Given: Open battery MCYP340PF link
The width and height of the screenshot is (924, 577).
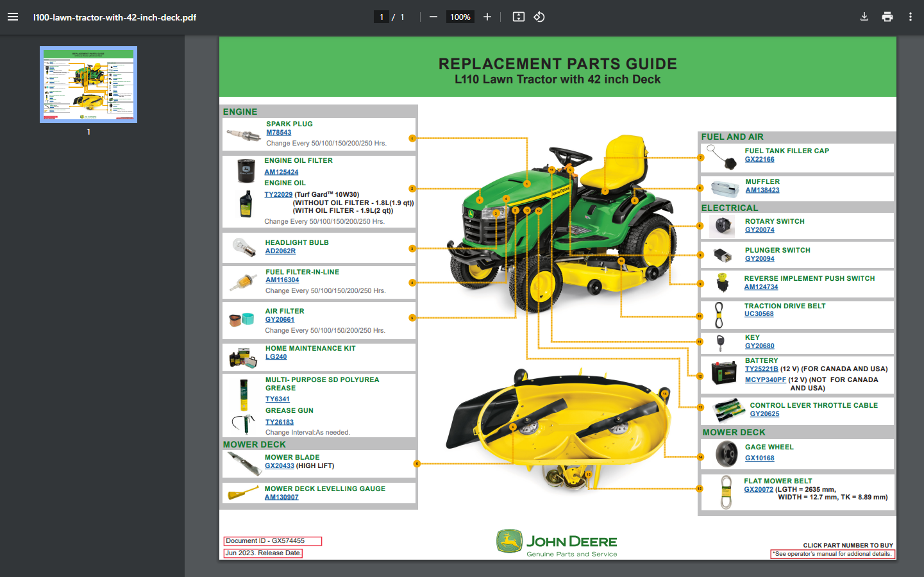Looking at the screenshot, I should (766, 380).
